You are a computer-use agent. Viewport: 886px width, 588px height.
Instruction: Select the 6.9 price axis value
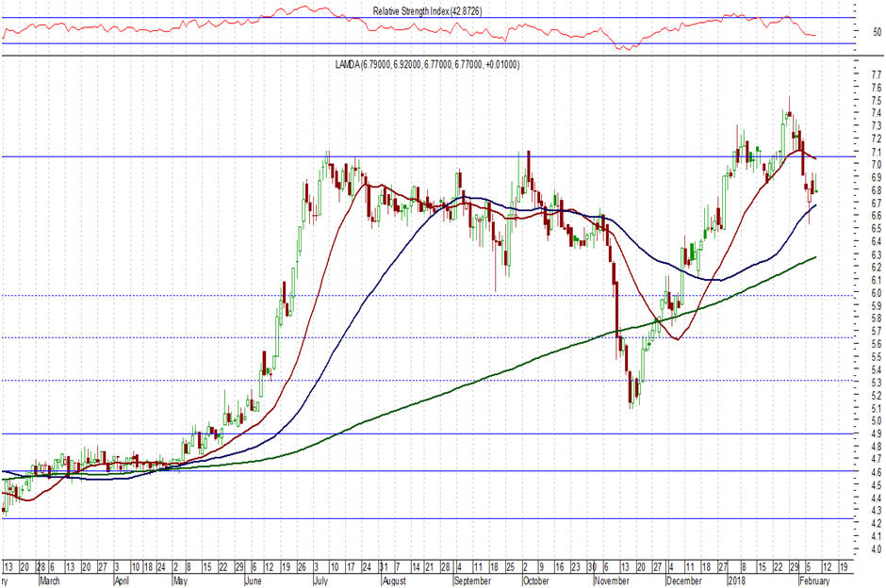(x=877, y=177)
